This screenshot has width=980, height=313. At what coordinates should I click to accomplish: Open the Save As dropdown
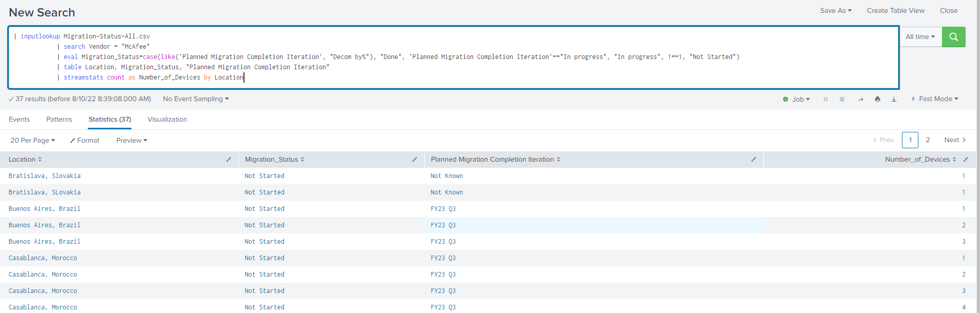pos(836,10)
